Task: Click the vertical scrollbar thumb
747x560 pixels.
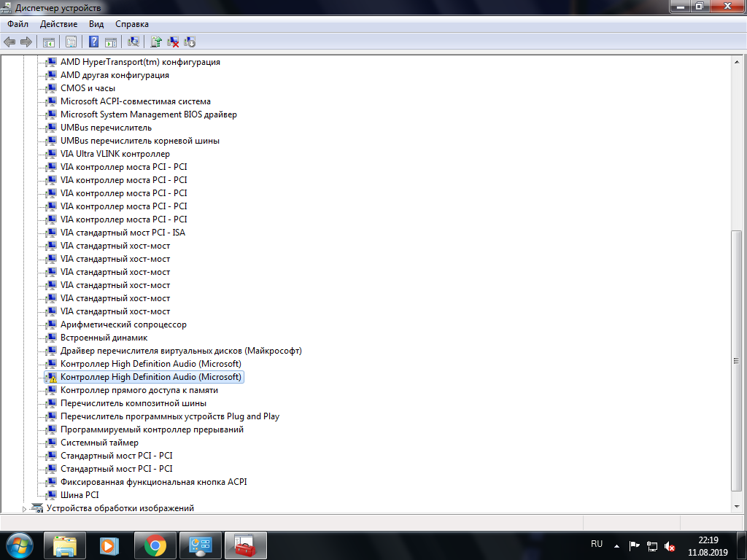Action: point(737,361)
